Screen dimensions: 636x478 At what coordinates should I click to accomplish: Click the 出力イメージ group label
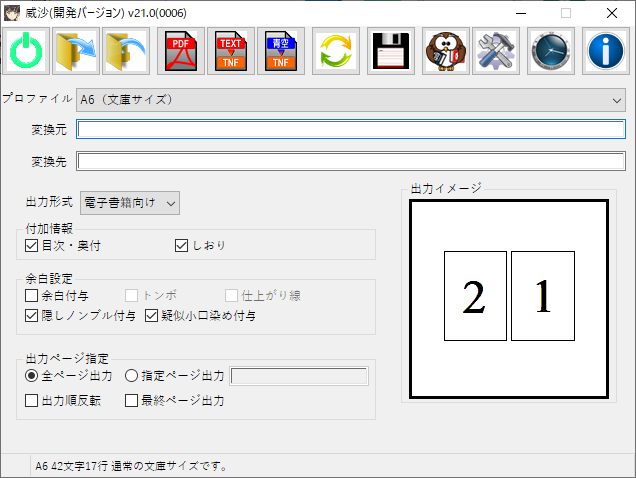[x=446, y=189]
